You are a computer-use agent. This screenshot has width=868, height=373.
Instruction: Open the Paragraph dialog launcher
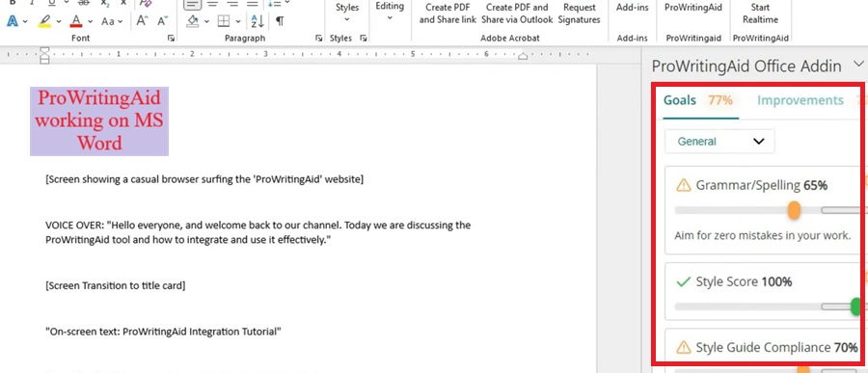(x=319, y=39)
